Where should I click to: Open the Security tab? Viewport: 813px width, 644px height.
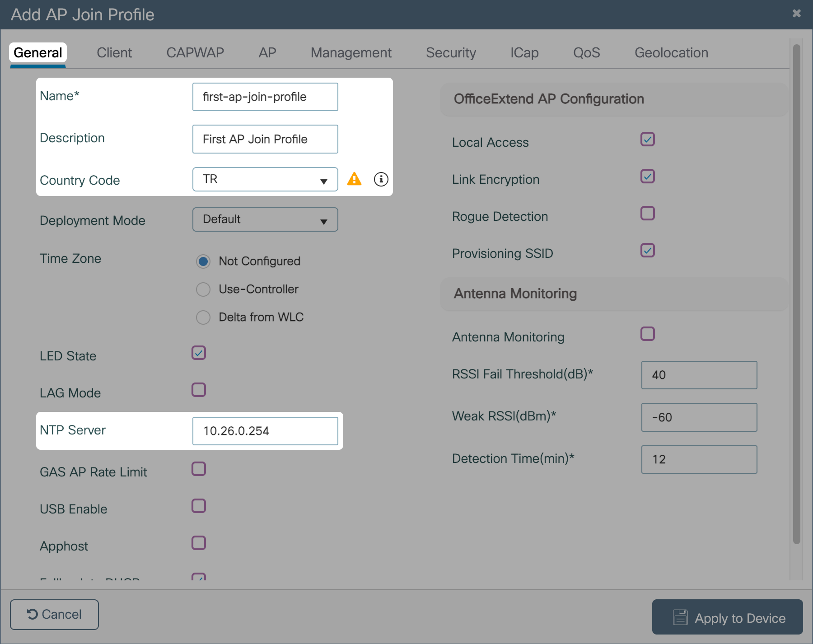[x=451, y=53]
